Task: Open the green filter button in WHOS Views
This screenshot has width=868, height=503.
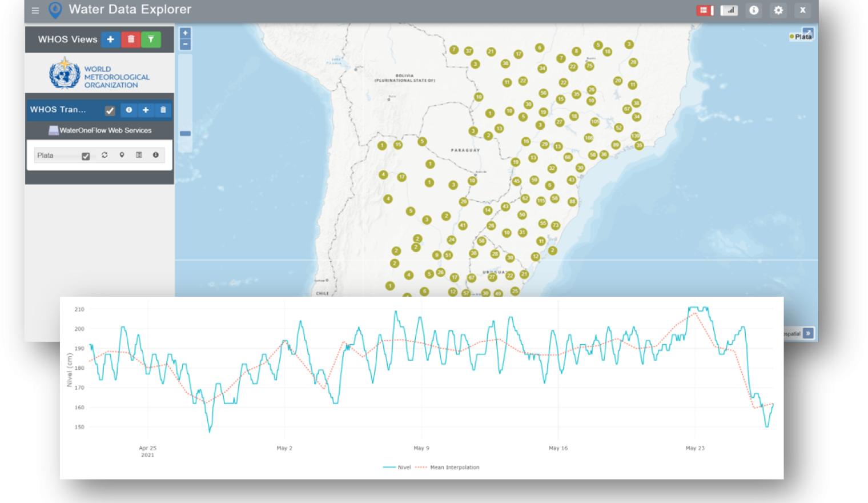Action: click(151, 39)
